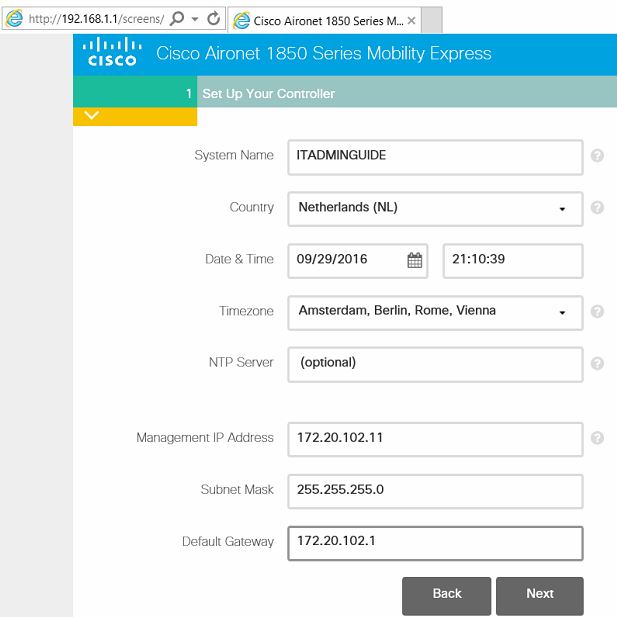The image size is (617, 617).
Task: Focus the System Name input field
Action: point(435,157)
